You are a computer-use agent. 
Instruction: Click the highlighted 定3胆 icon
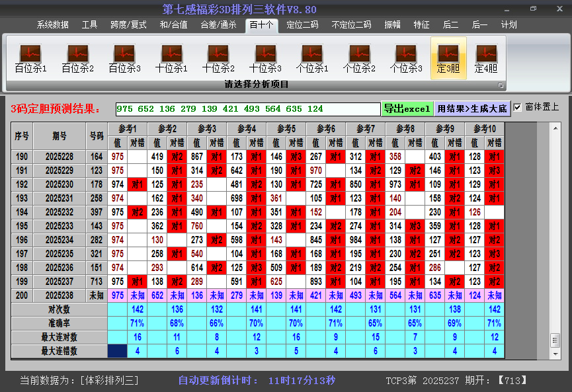click(x=448, y=58)
